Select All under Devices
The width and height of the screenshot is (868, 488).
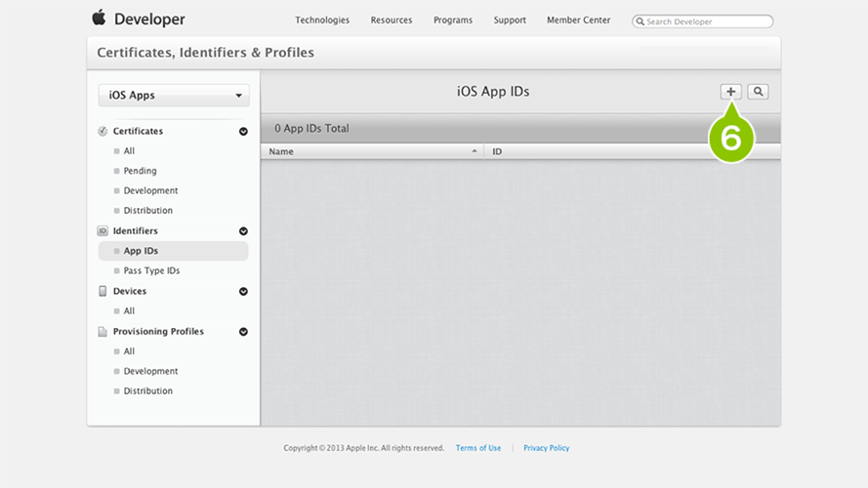(129, 311)
